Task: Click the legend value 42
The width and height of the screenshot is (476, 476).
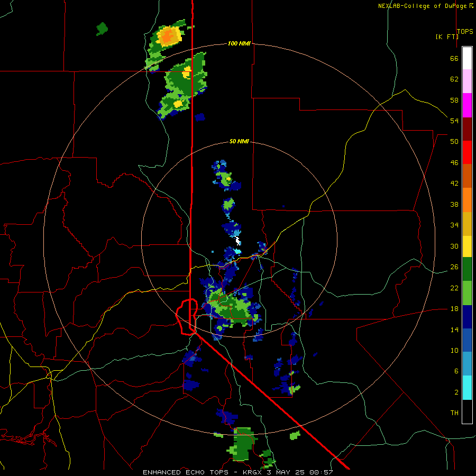Action: click(x=454, y=184)
